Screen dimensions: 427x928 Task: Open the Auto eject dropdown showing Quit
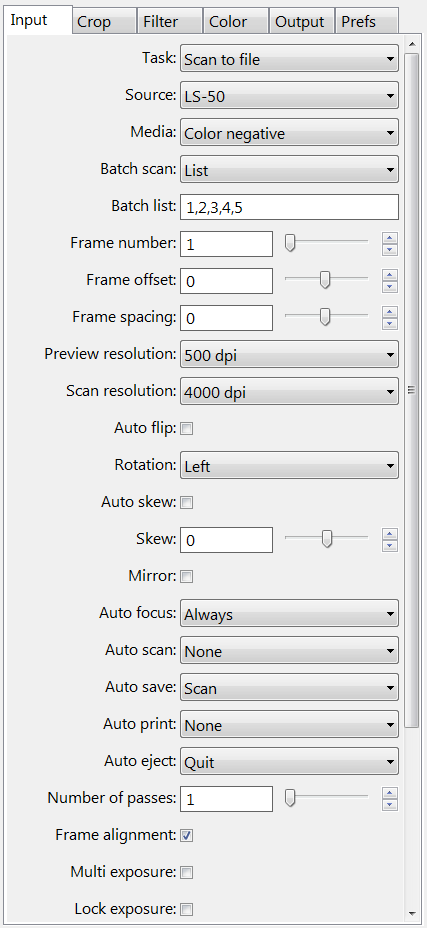[x=289, y=762]
